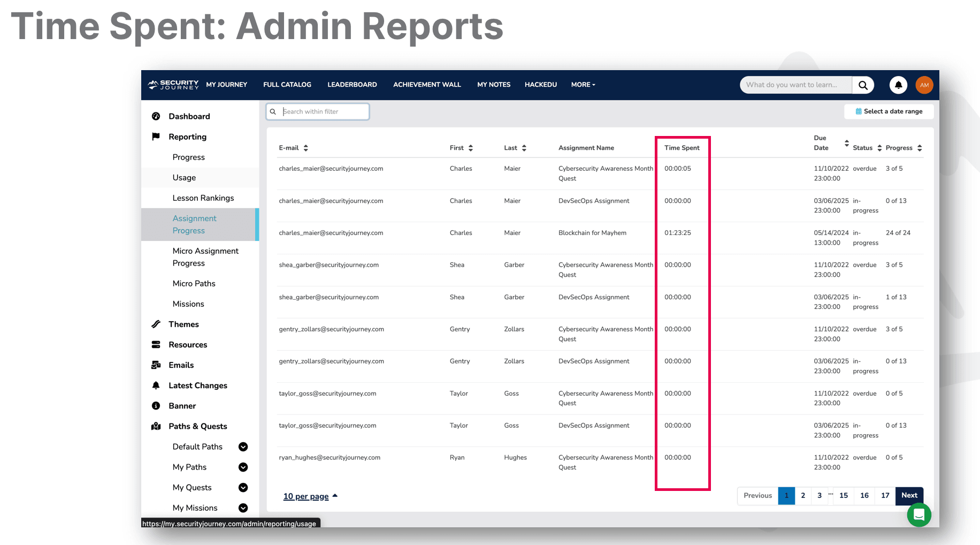This screenshot has width=980, height=545.
Task: Open Lesson Rankings in sidebar
Action: [x=203, y=198]
